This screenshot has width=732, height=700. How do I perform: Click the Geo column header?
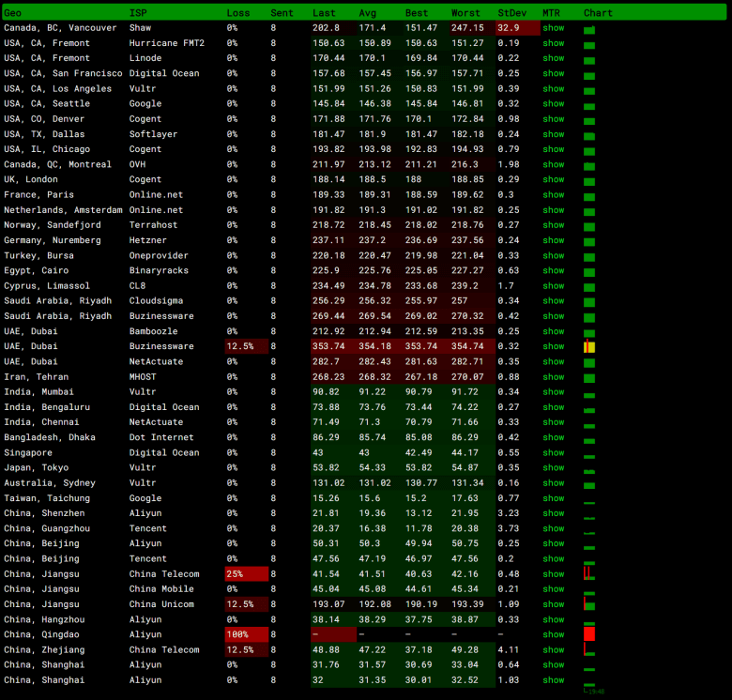(12, 13)
